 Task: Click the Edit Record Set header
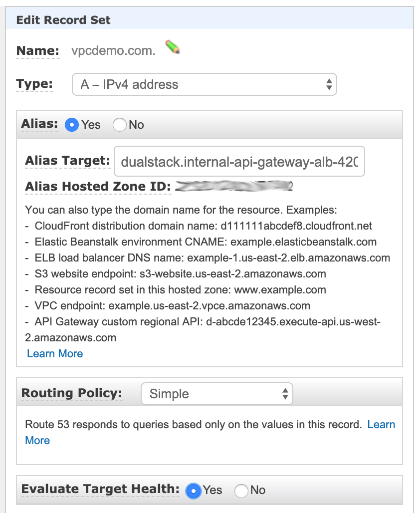coord(63,20)
